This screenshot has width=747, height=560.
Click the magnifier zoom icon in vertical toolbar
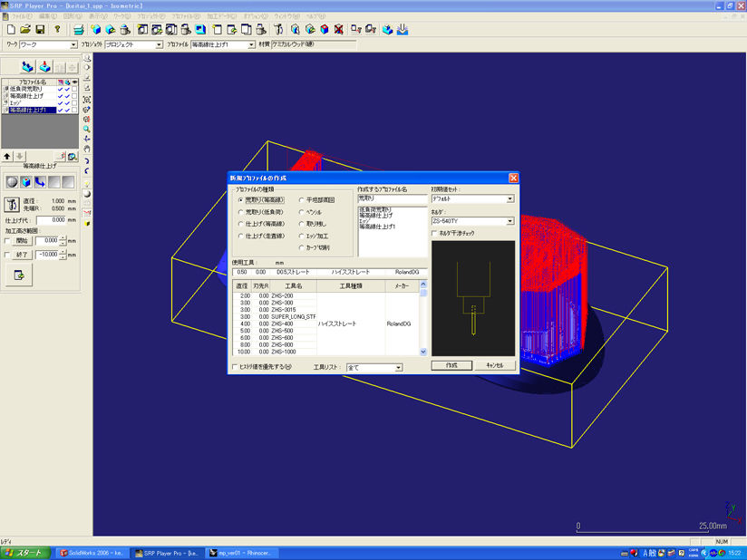pos(86,129)
